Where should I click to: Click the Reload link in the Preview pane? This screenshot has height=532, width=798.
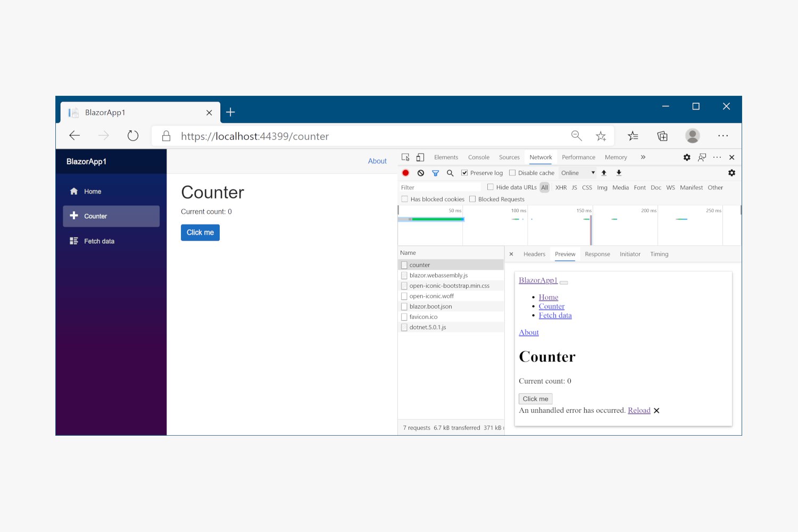[639, 411]
